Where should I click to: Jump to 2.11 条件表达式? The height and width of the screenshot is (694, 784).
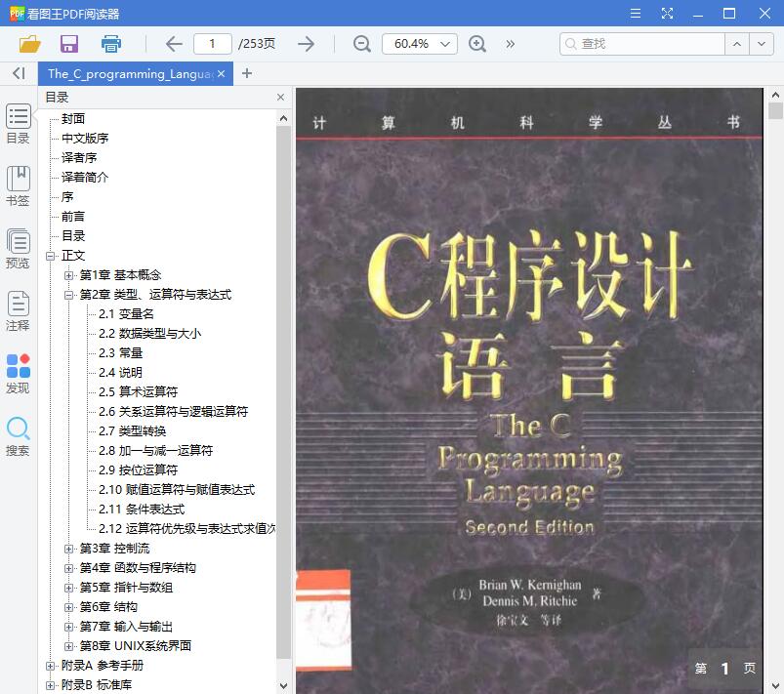click(142, 509)
